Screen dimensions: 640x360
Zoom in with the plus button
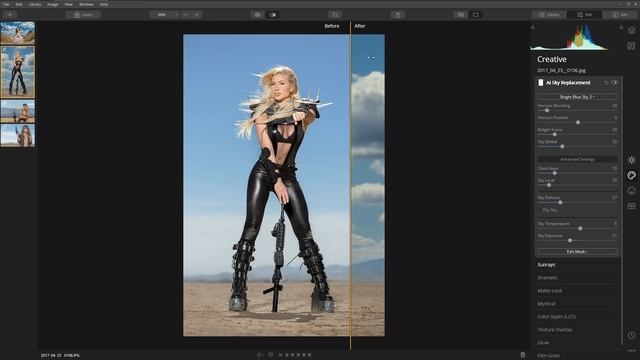[197, 15]
